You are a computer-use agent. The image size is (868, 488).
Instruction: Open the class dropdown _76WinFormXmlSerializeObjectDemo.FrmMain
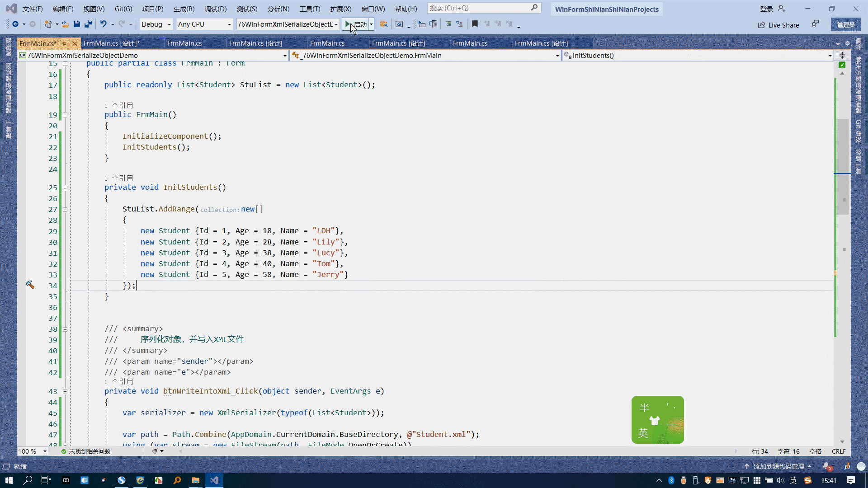click(x=426, y=55)
